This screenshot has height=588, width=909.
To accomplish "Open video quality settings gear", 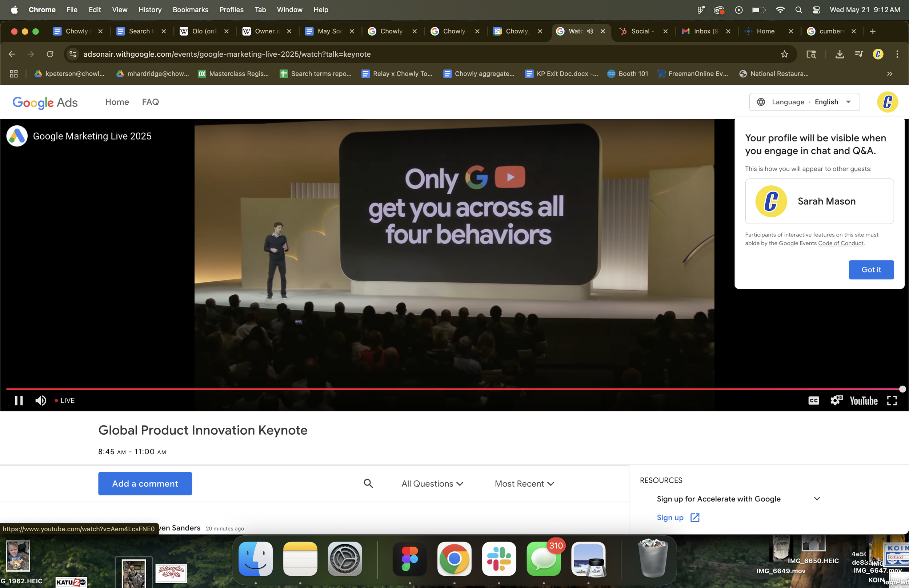I will [x=836, y=400].
